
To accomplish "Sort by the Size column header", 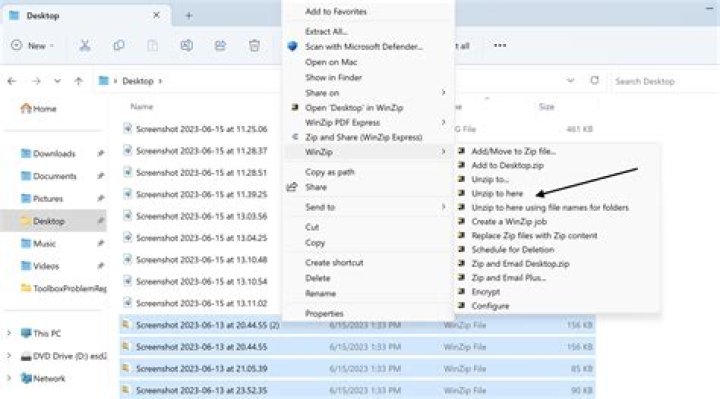I will pyautogui.click(x=546, y=107).
